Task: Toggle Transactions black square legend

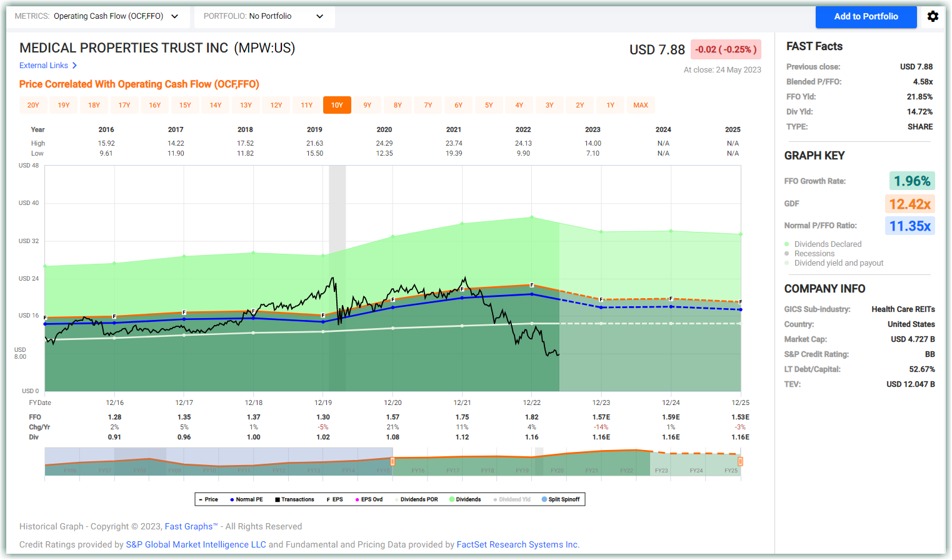Action: pyautogui.click(x=278, y=499)
